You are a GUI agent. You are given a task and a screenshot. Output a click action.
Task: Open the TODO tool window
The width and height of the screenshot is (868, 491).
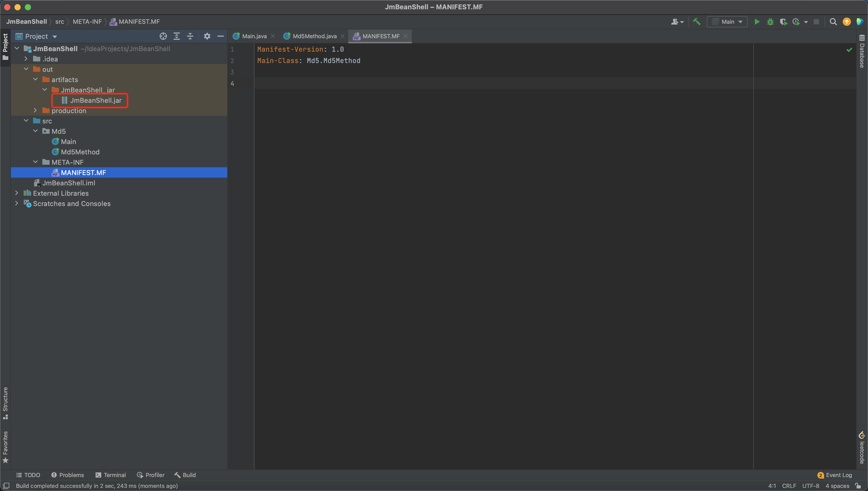point(28,475)
